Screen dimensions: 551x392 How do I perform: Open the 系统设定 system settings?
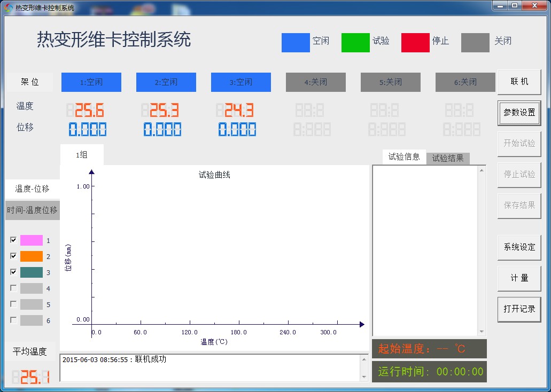(519, 247)
